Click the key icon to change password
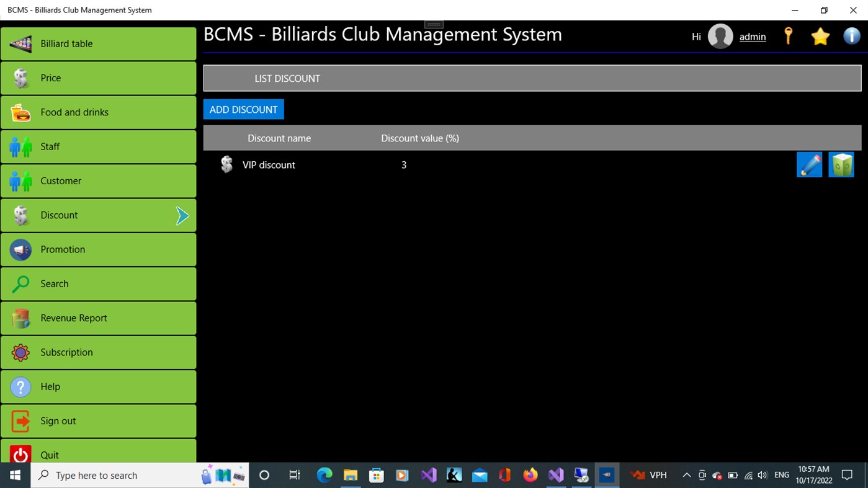Viewport: 868px width, 488px height. (788, 36)
